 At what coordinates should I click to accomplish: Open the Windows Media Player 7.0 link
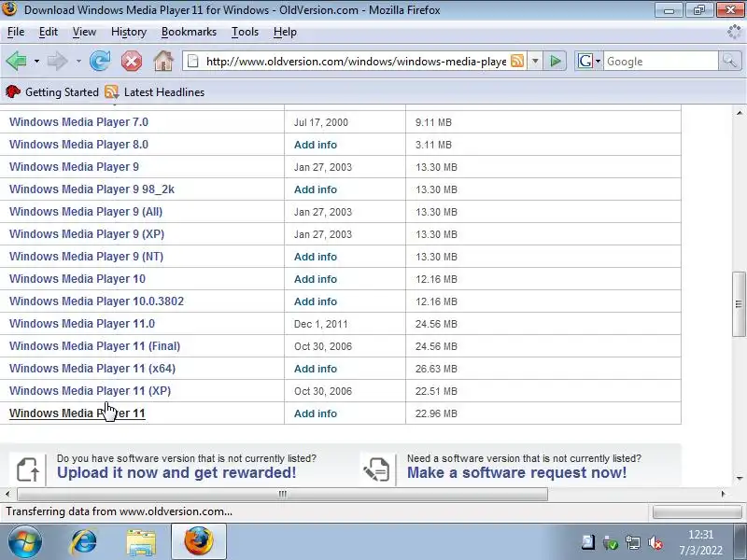coord(78,122)
